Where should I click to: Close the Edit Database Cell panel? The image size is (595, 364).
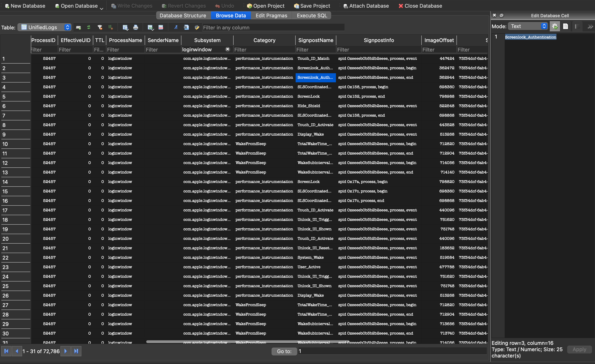tap(494, 15)
